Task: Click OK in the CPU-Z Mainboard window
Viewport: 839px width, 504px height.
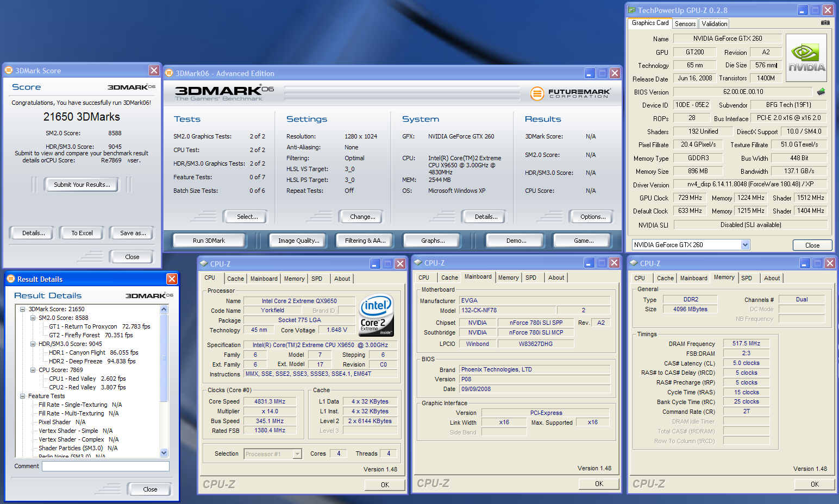Action: point(599,483)
